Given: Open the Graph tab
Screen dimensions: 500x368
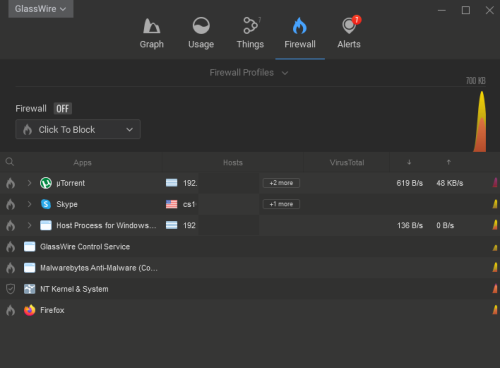Looking at the screenshot, I should (x=152, y=34).
